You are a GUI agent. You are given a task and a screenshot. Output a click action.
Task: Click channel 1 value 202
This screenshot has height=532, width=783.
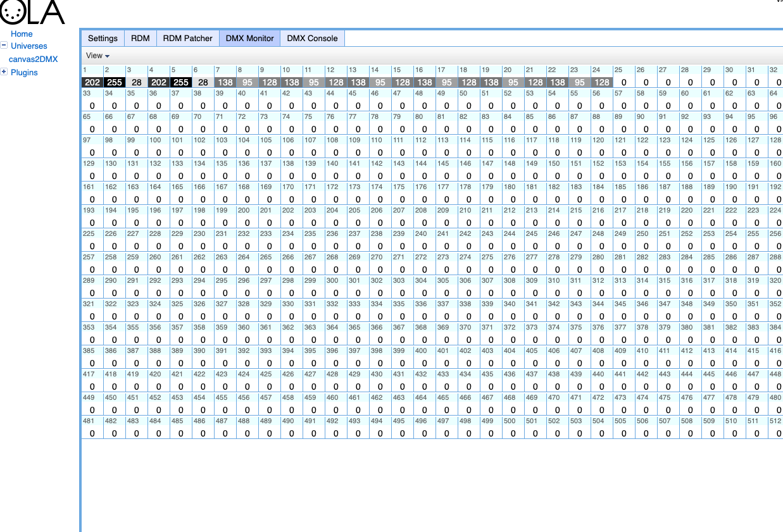coord(92,82)
